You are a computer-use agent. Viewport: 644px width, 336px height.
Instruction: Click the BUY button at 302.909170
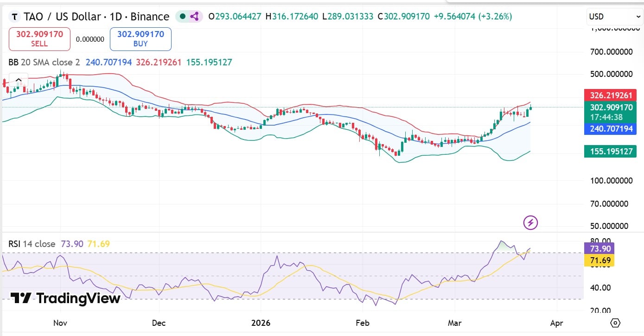coord(140,39)
